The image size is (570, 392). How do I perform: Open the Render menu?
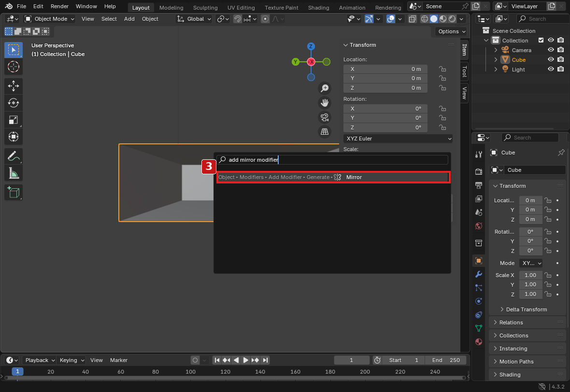(x=59, y=6)
